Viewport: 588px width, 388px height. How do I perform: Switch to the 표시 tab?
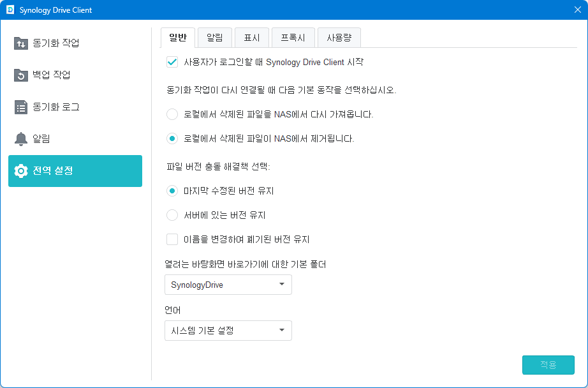point(252,38)
